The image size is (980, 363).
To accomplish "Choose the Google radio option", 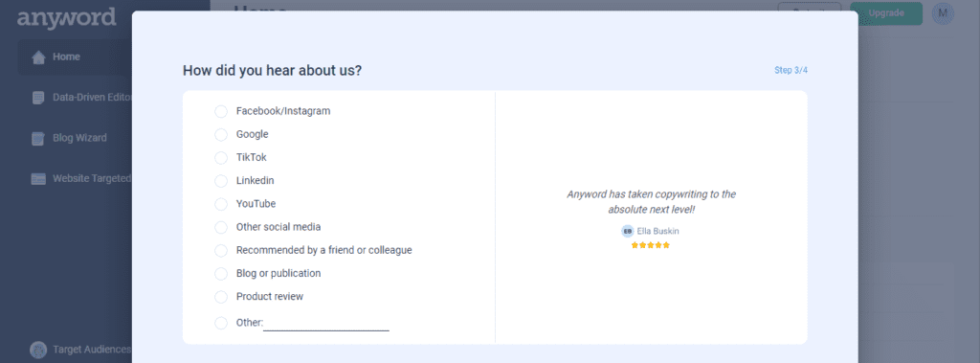I will click(221, 134).
